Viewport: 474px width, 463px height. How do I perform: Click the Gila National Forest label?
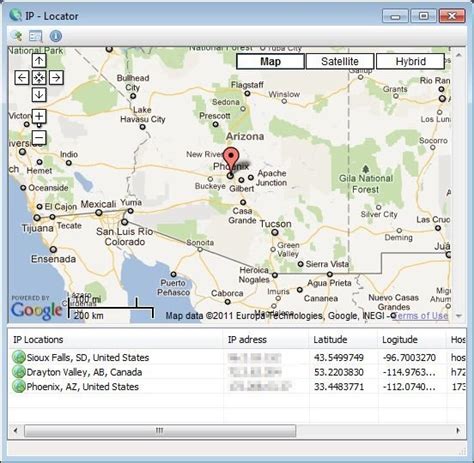(x=366, y=184)
